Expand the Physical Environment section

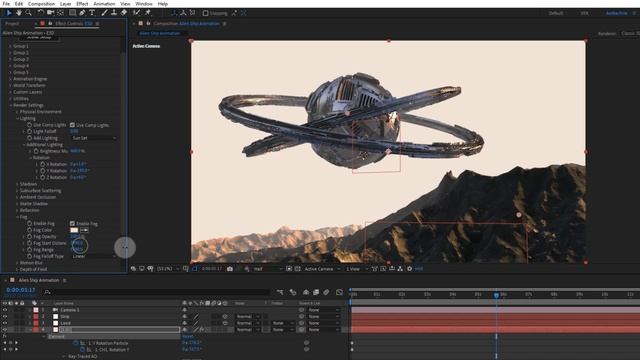point(17,112)
